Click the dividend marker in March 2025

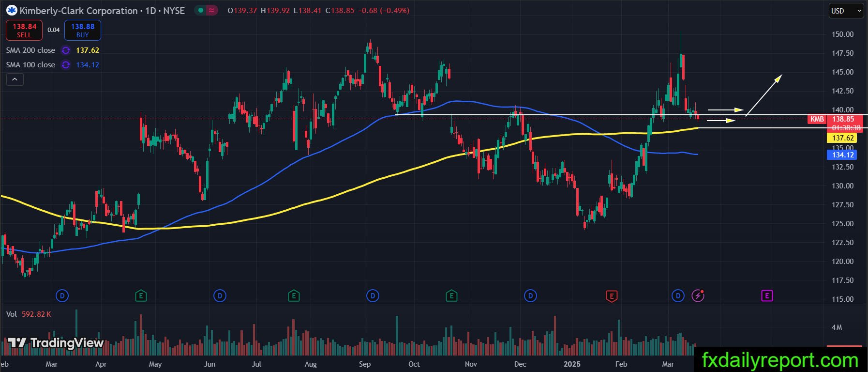(x=678, y=295)
